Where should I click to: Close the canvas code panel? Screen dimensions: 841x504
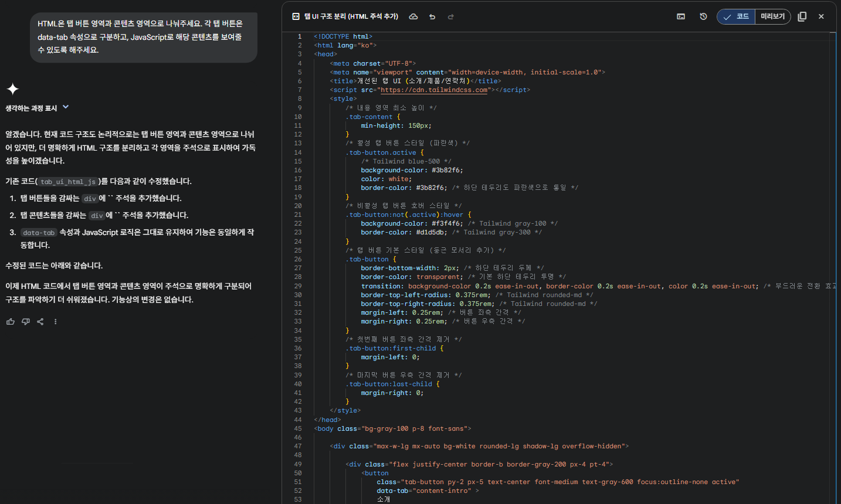[x=821, y=16]
